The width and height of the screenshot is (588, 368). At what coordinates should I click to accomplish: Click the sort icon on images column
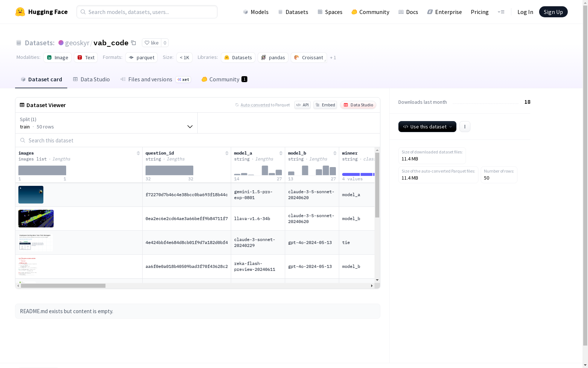click(x=138, y=153)
